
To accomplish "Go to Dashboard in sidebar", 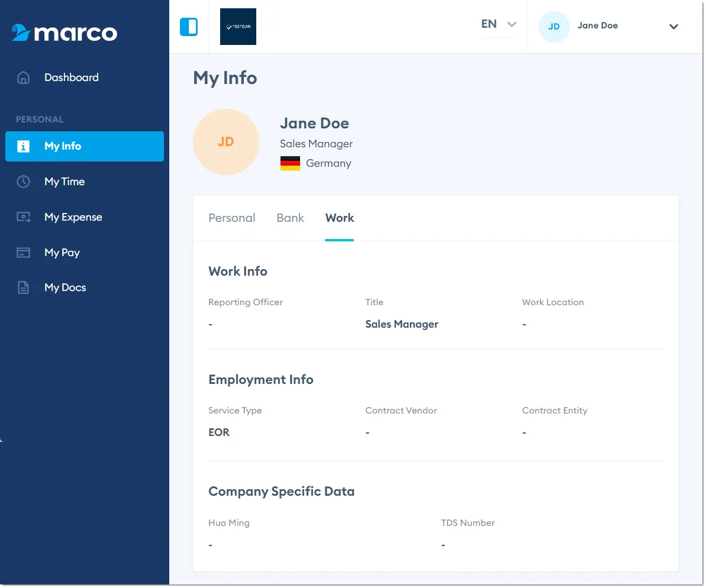I will tap(85, 77).
